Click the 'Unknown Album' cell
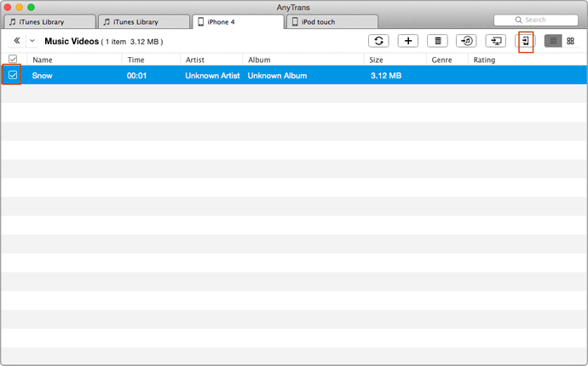The width and height of the screenshot is (588, 366). (277, 76)
